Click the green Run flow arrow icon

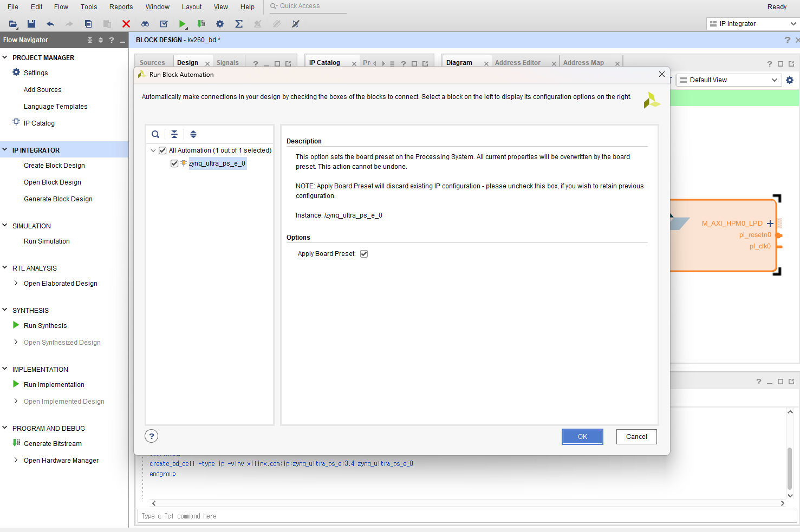[183, 24]
